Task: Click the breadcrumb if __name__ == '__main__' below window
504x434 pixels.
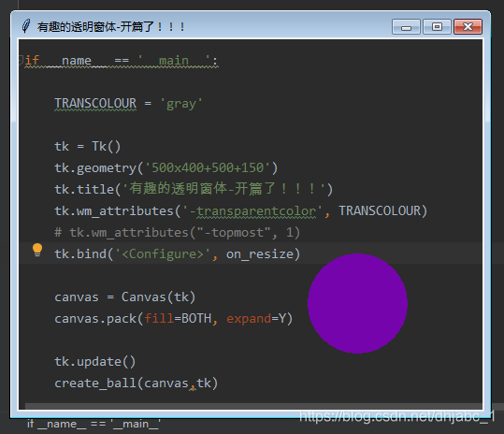Action: [94, 424]
